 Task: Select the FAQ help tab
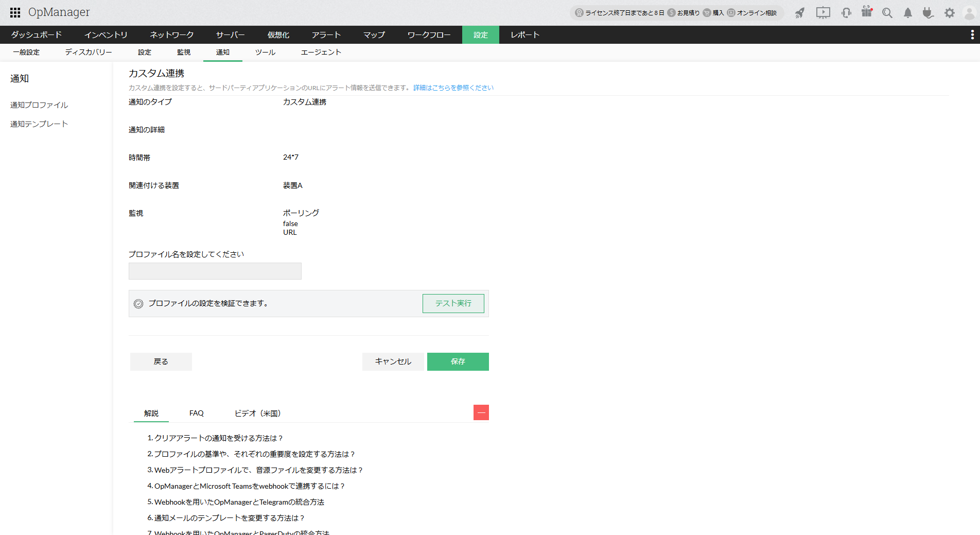(x=197, y=413)
